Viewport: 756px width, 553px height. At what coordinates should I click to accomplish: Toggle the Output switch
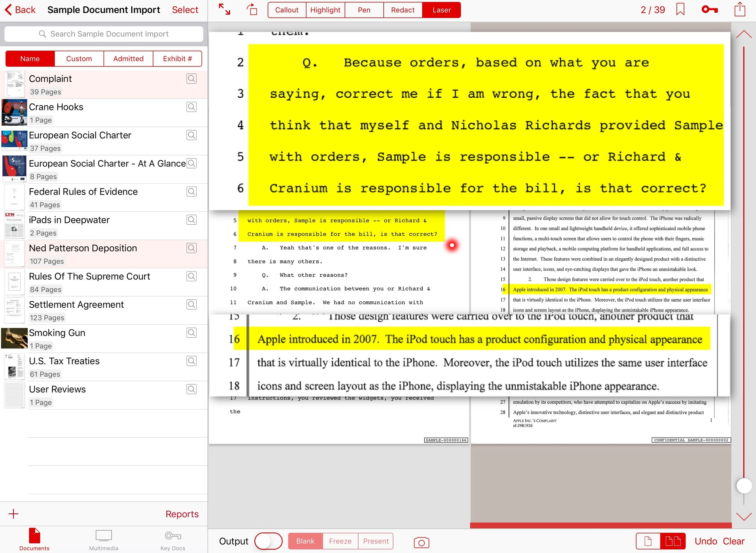tap(268, 541)
